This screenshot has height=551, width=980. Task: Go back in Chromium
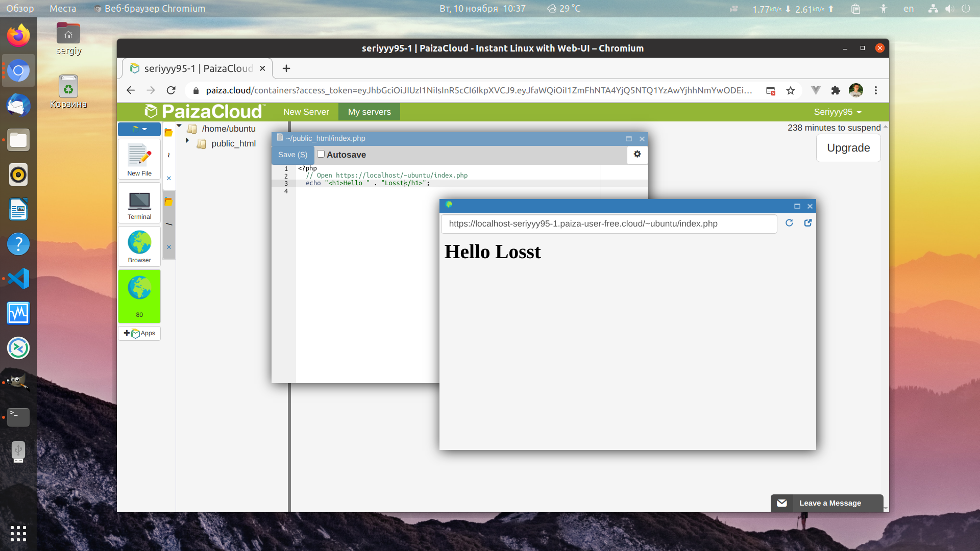[131, 90]
